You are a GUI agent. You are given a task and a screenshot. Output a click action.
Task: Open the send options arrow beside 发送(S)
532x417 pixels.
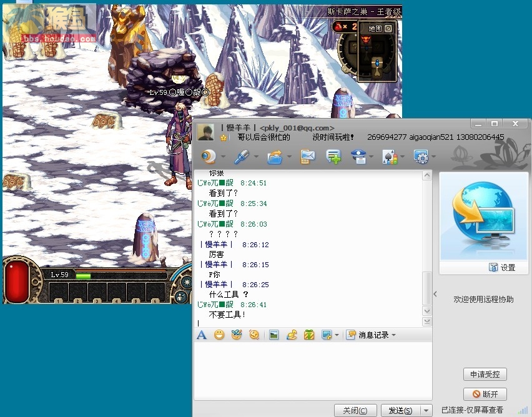[426, 411]
